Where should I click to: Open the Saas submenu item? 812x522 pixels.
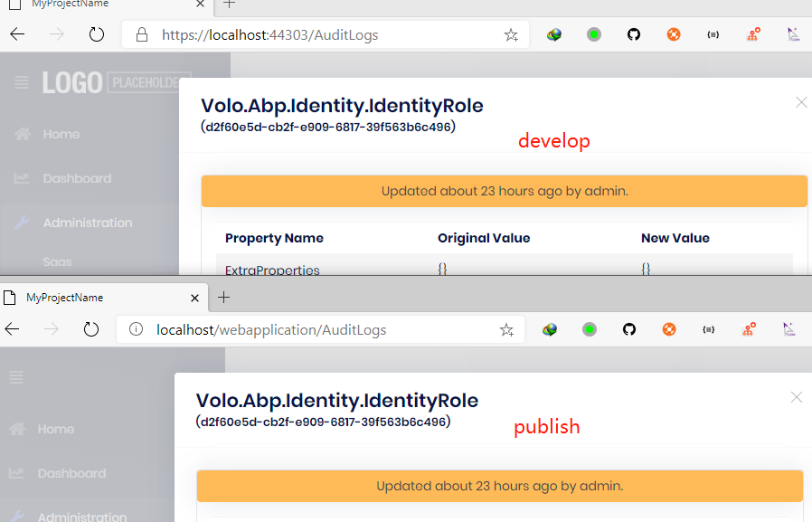click(x=57, y=261)
